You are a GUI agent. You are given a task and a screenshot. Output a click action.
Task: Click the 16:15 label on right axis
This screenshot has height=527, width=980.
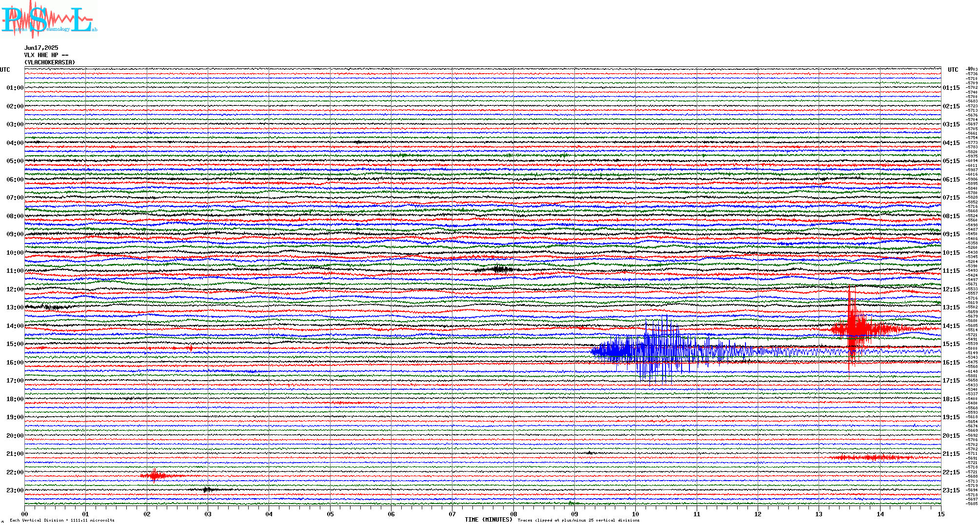(951, 363)
